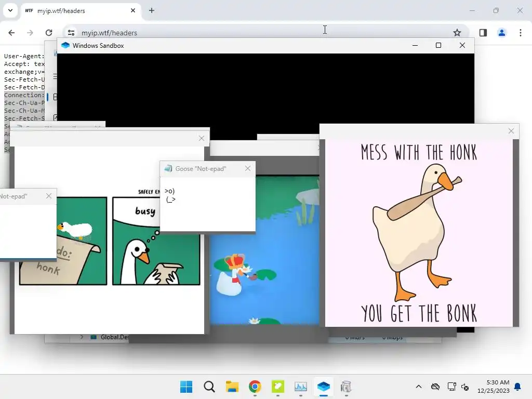
Task: Close the goose comic image window
Action: (x=202, y=138)
